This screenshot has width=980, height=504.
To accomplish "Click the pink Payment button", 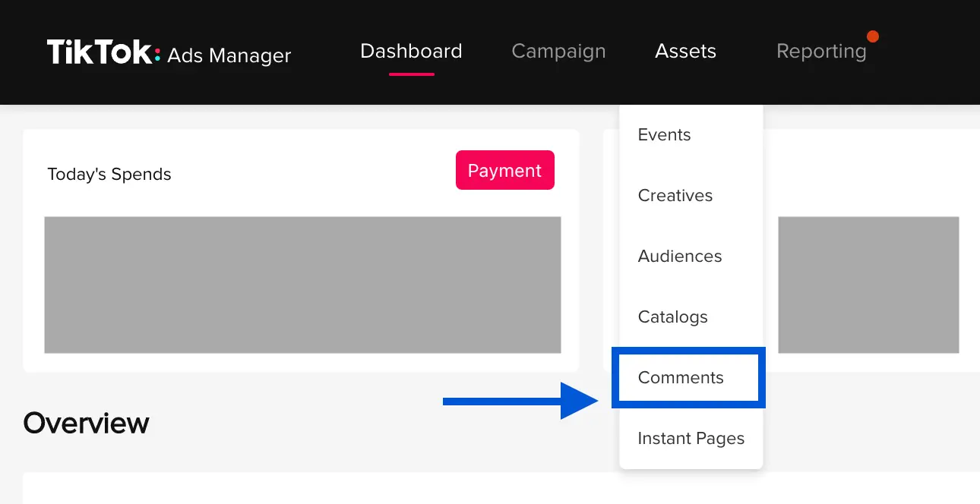I will 505,170.
